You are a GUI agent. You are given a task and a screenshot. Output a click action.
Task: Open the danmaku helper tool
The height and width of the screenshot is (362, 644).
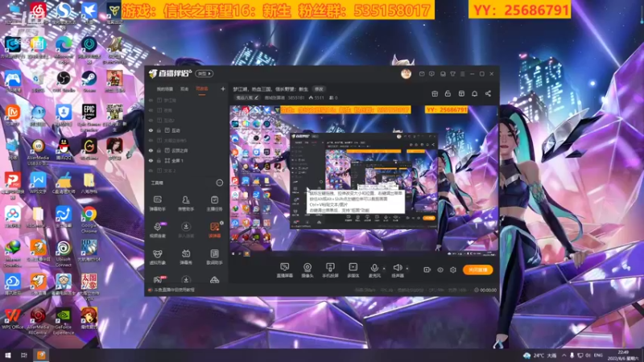point(157,204)
